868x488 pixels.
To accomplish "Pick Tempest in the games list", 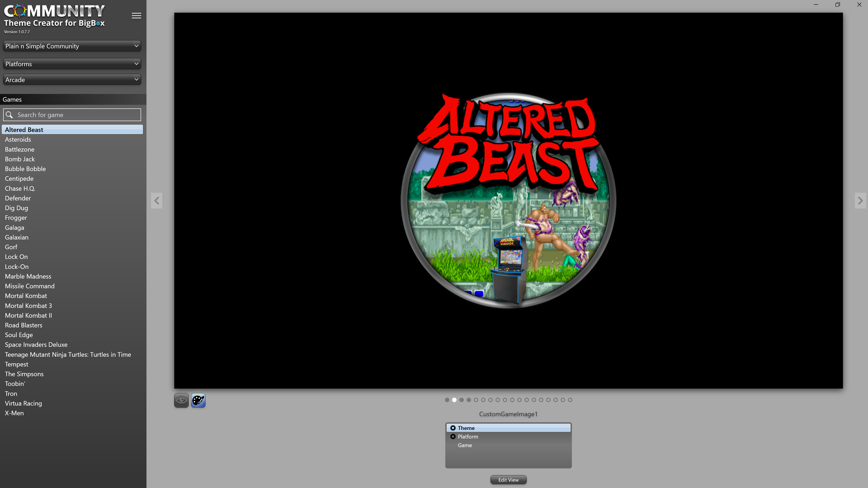I will (72, 364).
